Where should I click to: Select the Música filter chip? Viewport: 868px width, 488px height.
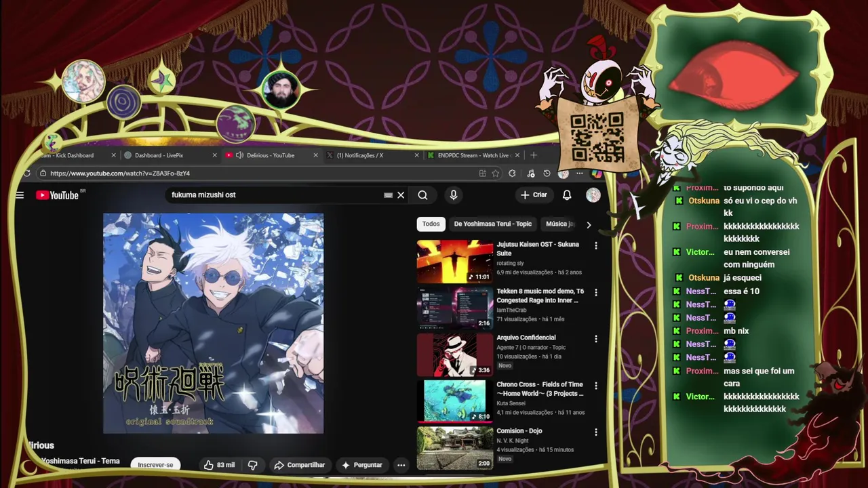pos(560,224)
